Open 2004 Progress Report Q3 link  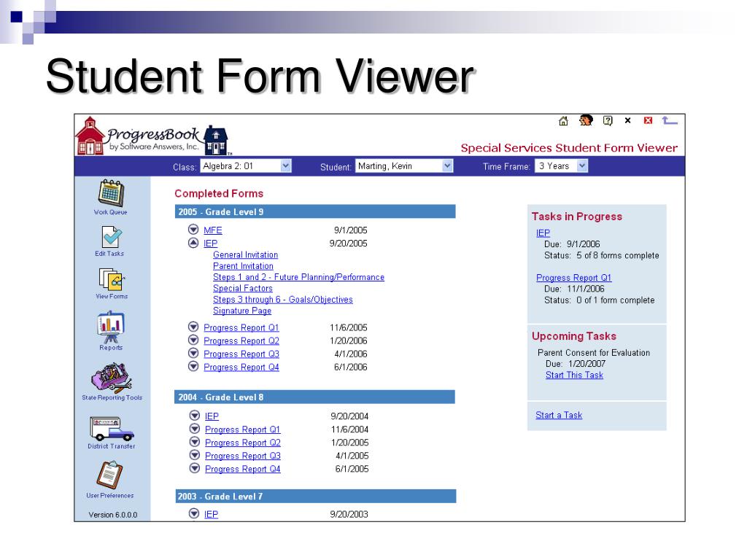coord(242,456)
